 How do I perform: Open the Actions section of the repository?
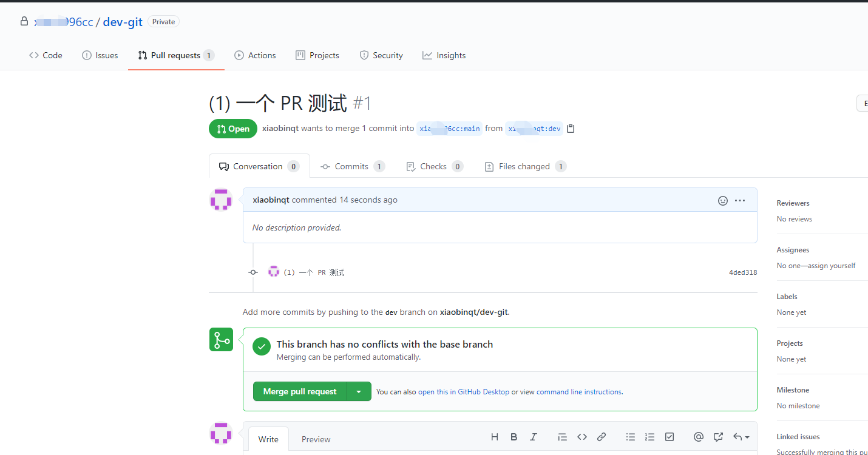[x=255, y=55]
